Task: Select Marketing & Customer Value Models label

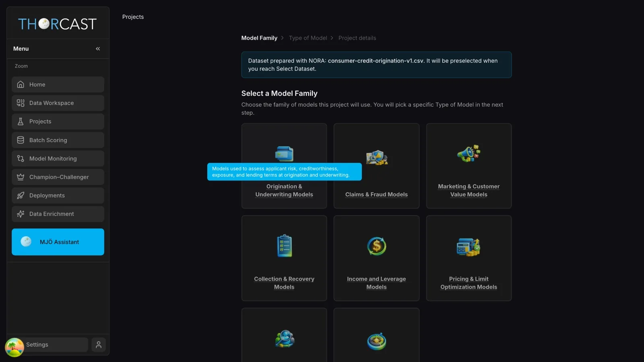Action: [469, 191]
